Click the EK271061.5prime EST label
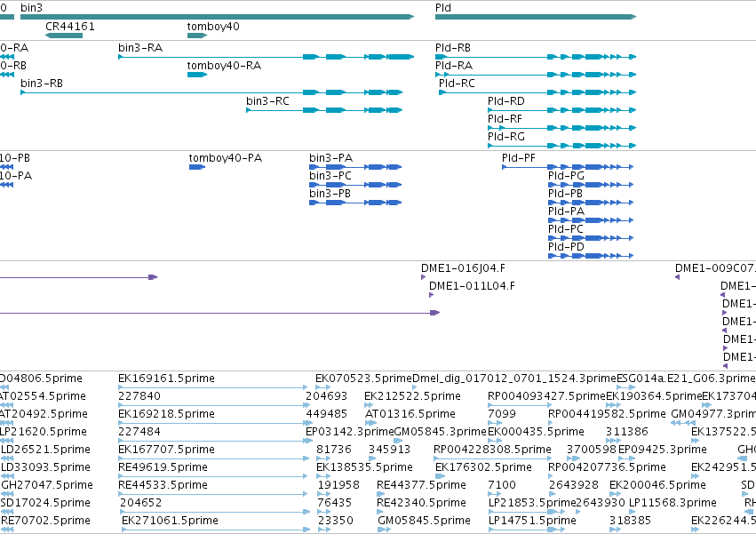The width and height of the screenshot is (756, 534). [x=170, y=521]
